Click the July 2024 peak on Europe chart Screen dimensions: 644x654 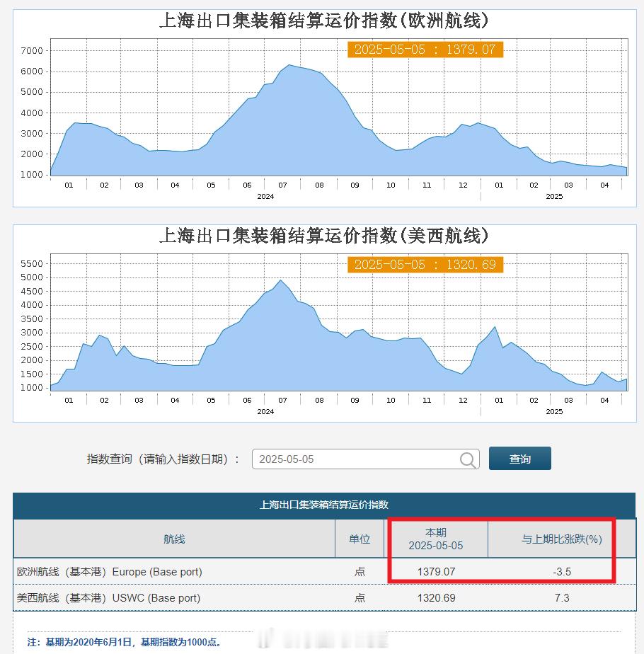pos(289,65)
